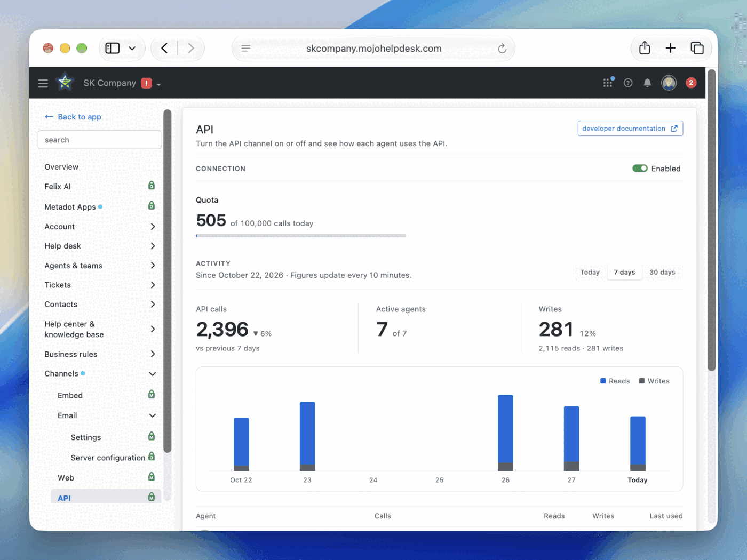Collapse the Channels section
The width and height of the screenshot is (747, 560).
(153, 374)
